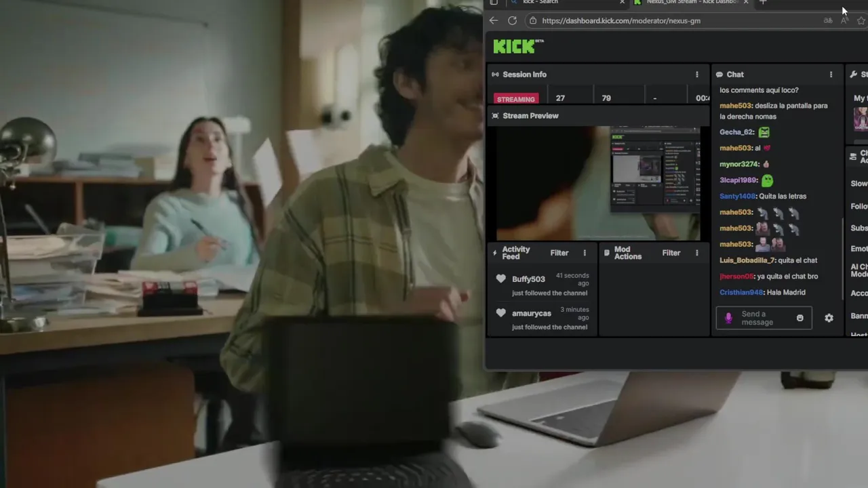
Task: Click the 'Send a message' chat input
Action: (764, 318)
